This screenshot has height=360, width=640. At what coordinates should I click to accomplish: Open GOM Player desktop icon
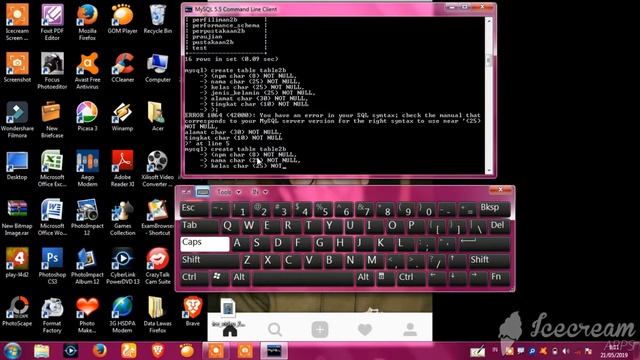click(122, 20)
